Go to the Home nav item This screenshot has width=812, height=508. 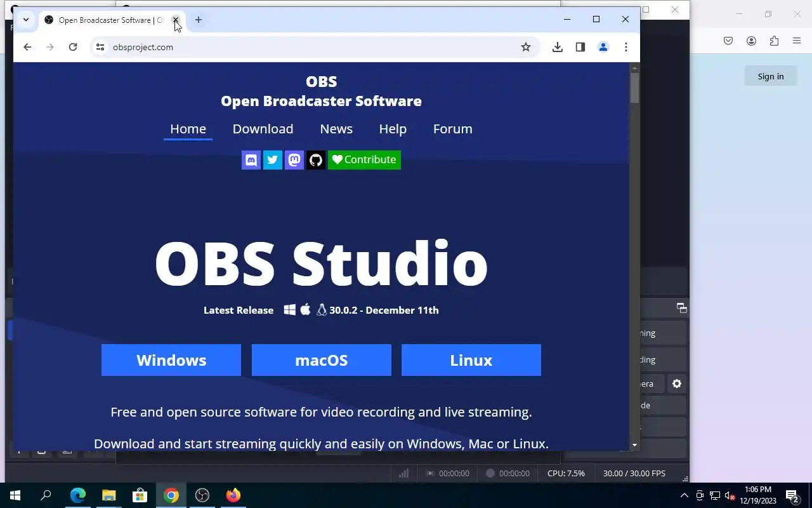tap(188, 129)
